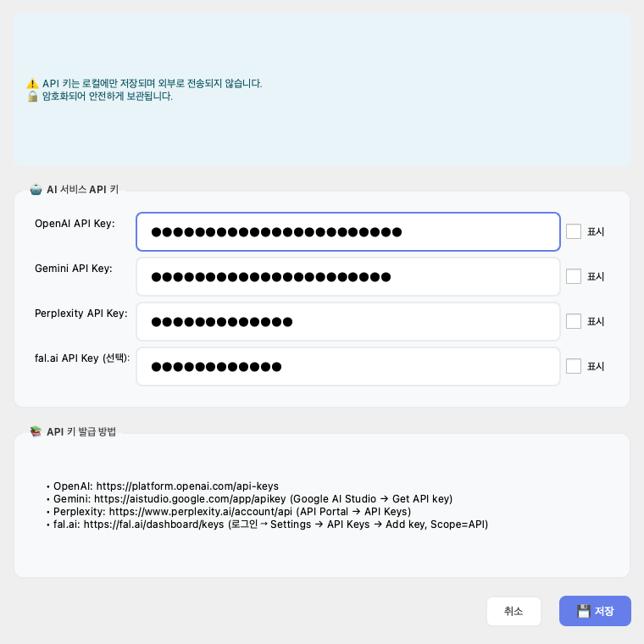Image resolution: width=644 pixels, height=644 pixels.
Task: Focus the OpenAI API Key input field
Action: coord(347,231)
